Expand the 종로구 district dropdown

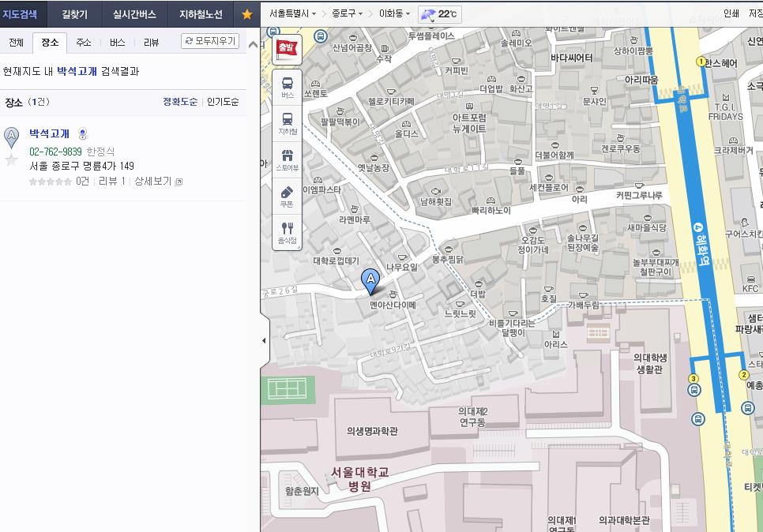pos(348,14)
